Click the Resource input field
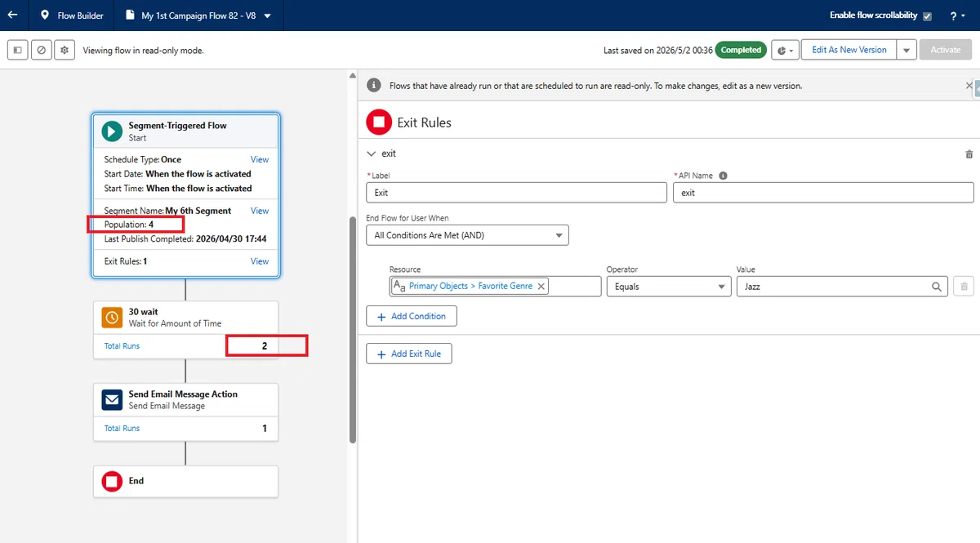This screenshot has width=980, height=543. click(x=496, y=287)
